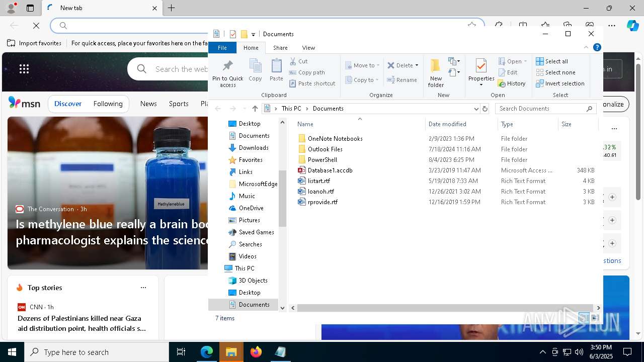Switch to the Share ribbon tab
Screen dimensions: 644x362
(280, 48)
